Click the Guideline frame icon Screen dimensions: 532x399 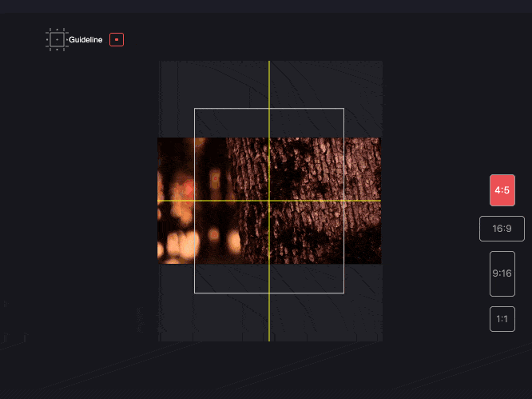click(57, 40)
